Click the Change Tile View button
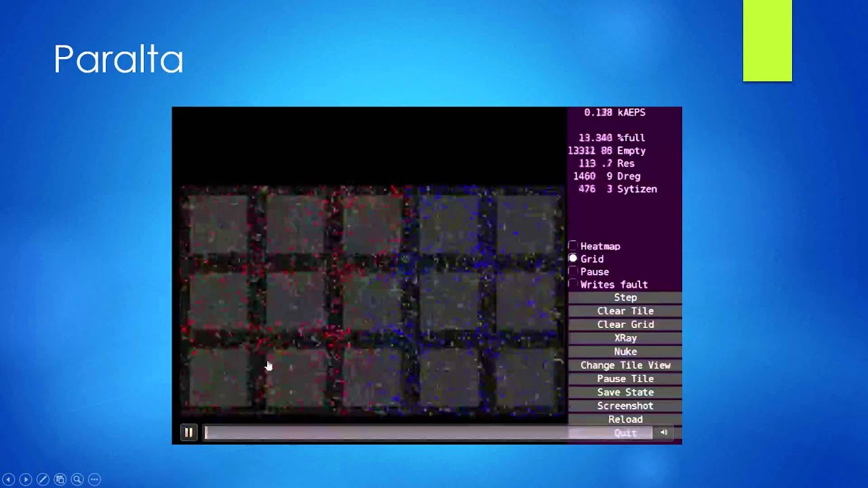868x488 pixels. click(x=625, y=365)
